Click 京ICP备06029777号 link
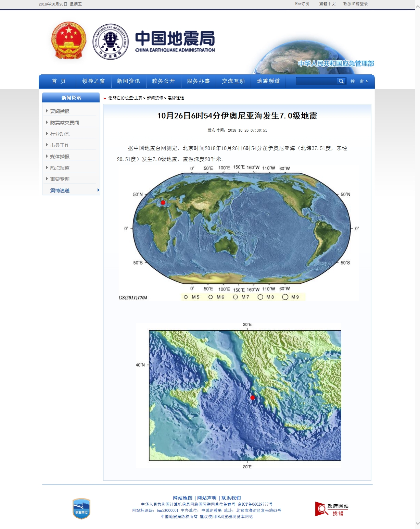Viewport: 420px width, 529px height. (x=255, y=504)
